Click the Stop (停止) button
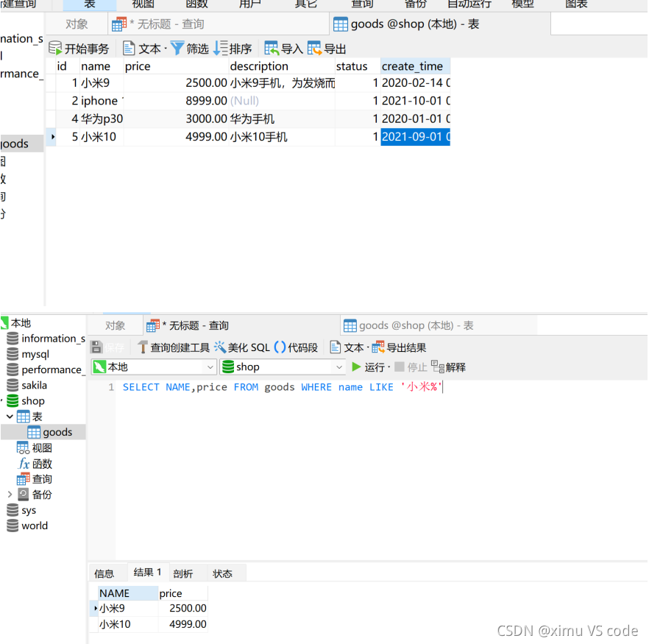This screenshot has width=649, height=644. click(411, 367)
